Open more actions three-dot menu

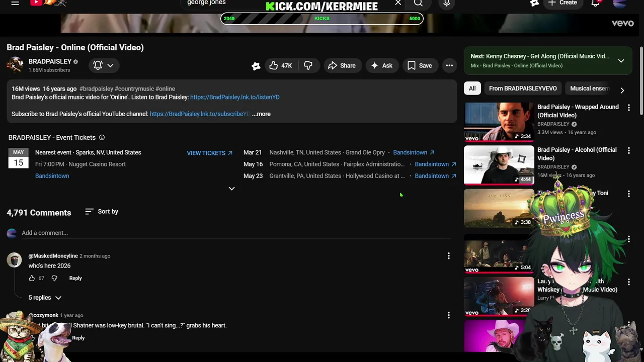coord(449,66)
